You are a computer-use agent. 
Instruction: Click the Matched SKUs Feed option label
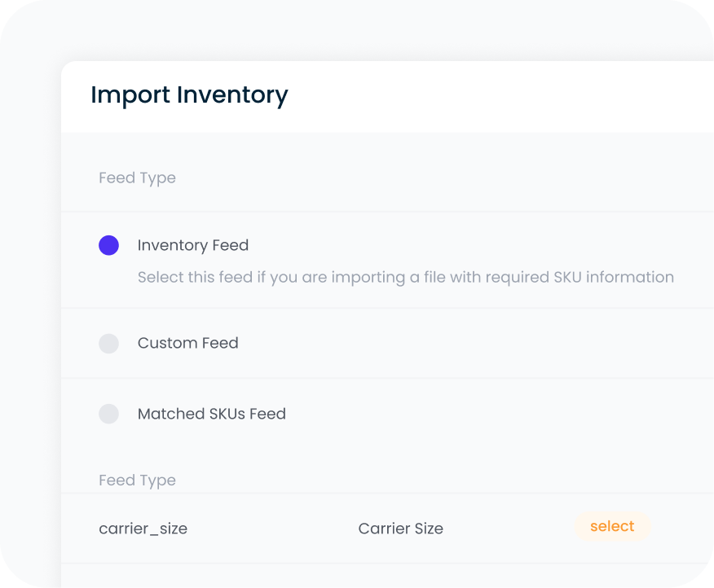211,414
